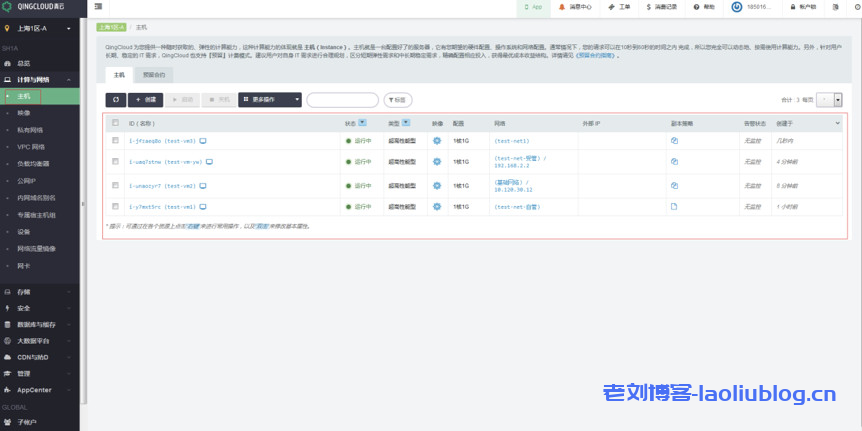Check the select-all checkbox in the table header
Image resolution: width=862 pixels, height=431 pixels.
pyautogui.click(x=116, y=123)
